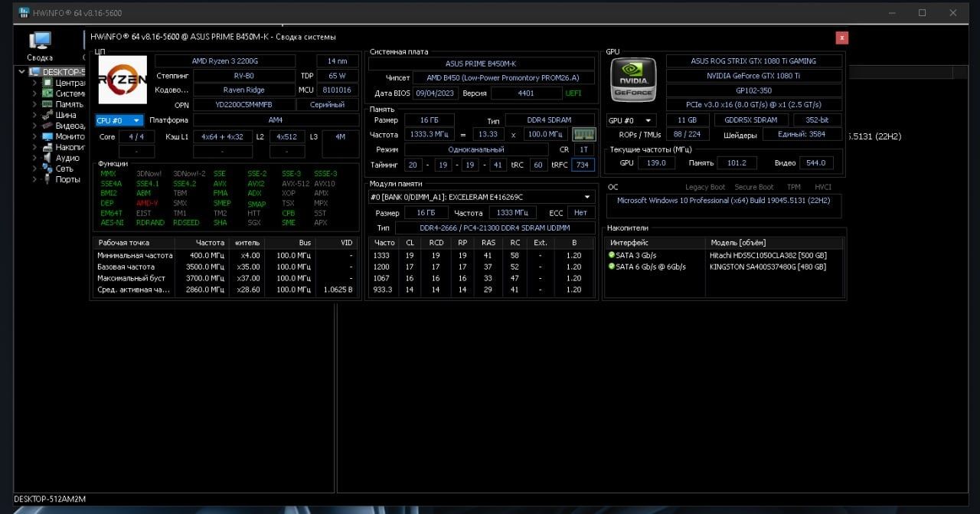Select the Аудио speaker icon

click(47, 158)
